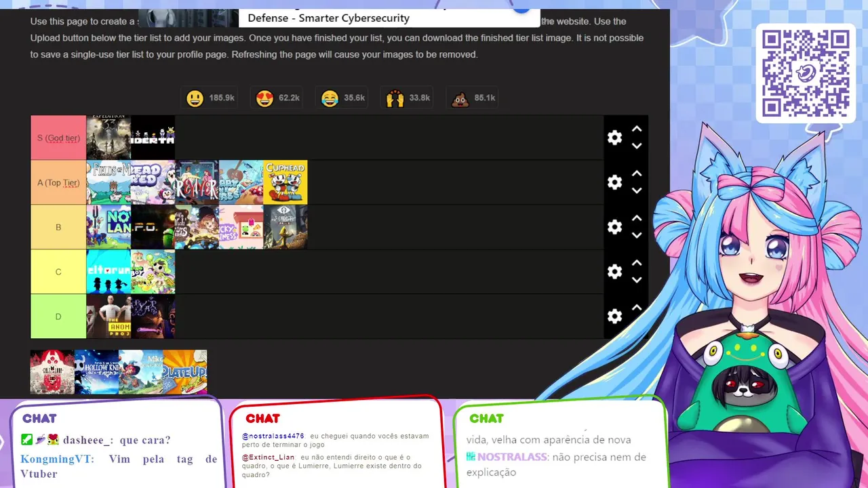Pick the Hollow Knight unranked thumbnail

point(96,372)
